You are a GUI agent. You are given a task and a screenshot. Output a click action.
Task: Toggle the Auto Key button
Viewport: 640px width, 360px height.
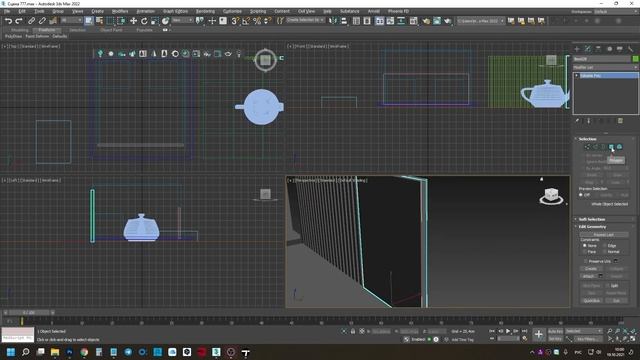555,331
